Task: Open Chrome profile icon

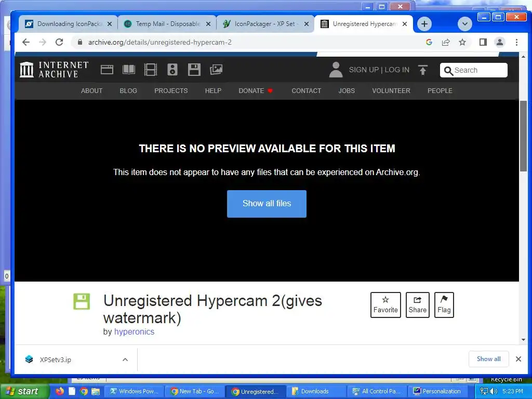Action: click(x=500, y=42)
